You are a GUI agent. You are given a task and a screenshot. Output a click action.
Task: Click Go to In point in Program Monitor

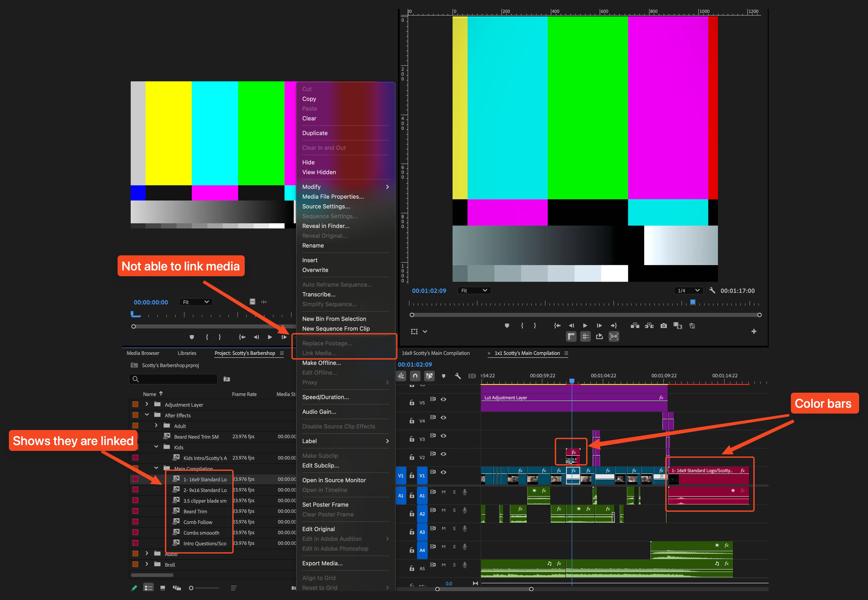[557, 326]
